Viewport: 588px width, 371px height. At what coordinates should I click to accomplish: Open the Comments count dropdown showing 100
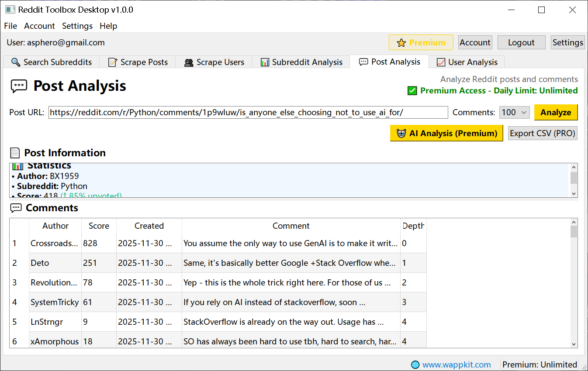point(515,112)
